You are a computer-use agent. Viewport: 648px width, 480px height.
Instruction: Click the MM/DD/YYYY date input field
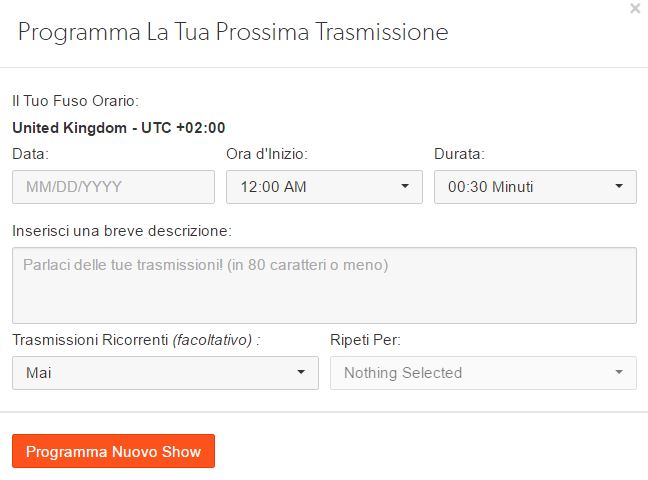click(x=113, y=187)
